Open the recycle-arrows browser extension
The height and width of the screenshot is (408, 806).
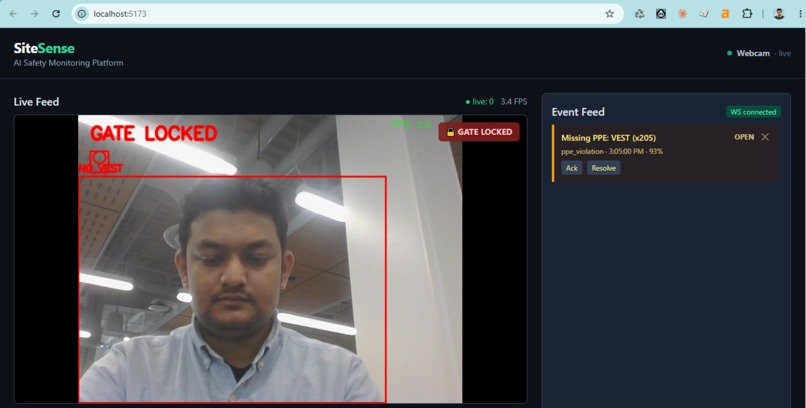click(639, 14)
